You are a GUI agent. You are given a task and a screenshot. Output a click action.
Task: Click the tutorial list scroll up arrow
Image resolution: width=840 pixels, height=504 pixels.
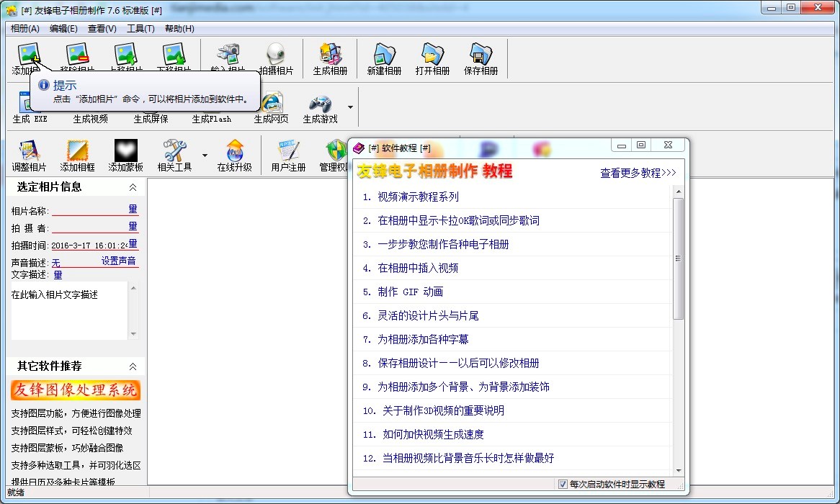click(678, 192)
